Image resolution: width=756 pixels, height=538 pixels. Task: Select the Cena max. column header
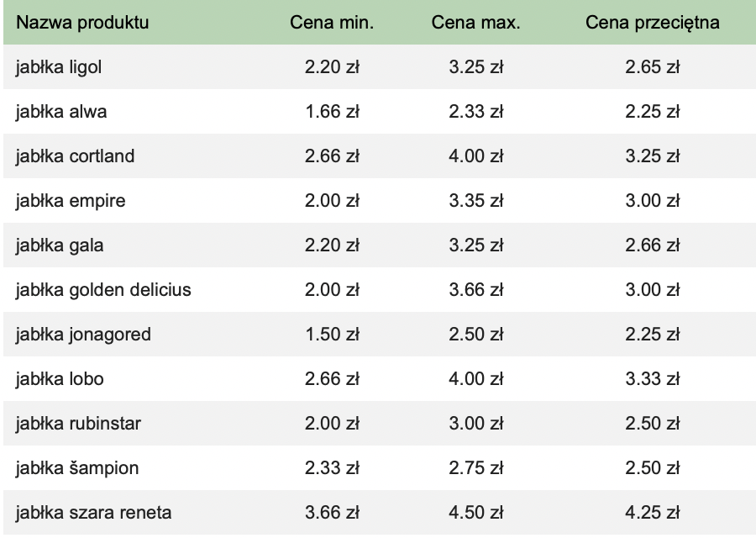(476, 23)
